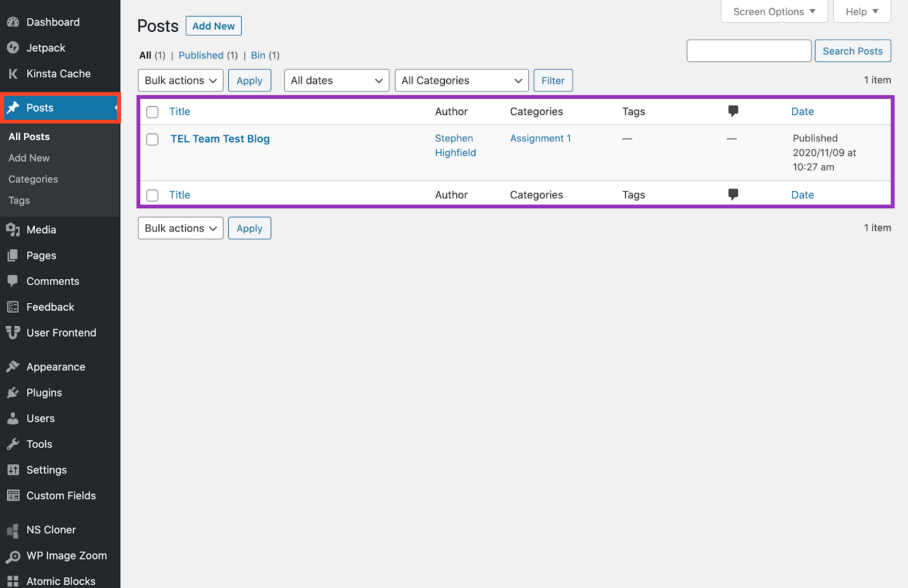Open All Posts in the sidebar submenu
Screen dimensions: 908x588
[x=29, y=137]
